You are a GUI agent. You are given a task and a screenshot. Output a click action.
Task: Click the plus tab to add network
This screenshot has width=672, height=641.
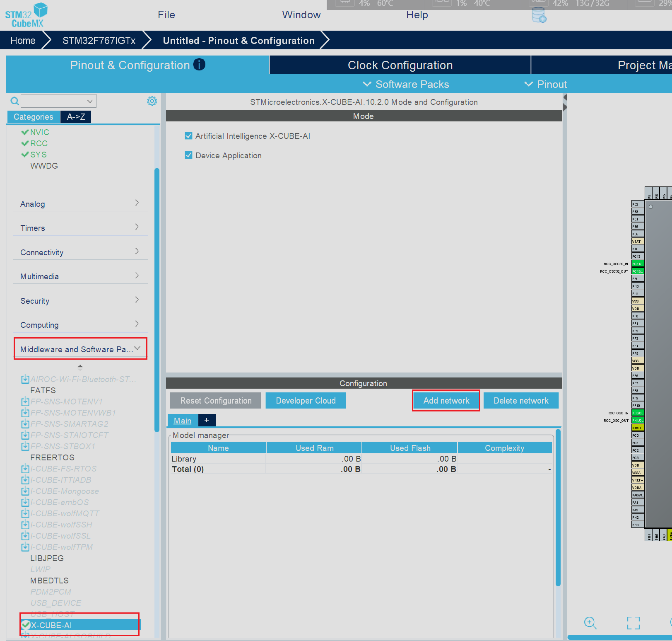(207, 420)
